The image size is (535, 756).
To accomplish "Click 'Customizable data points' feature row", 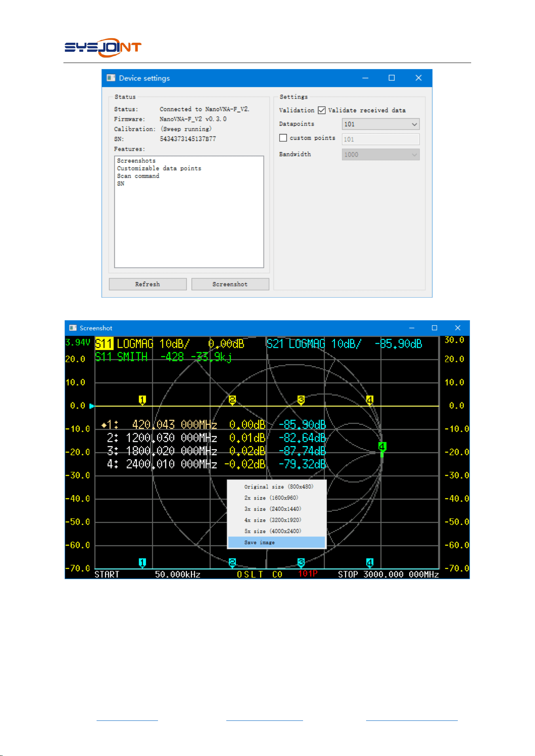I will pos(159,168).
